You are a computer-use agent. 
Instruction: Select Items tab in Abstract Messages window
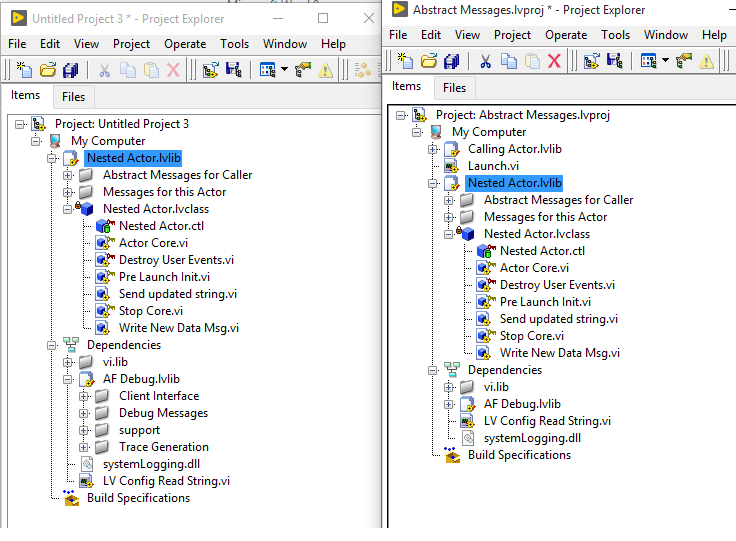coord(406,86)
